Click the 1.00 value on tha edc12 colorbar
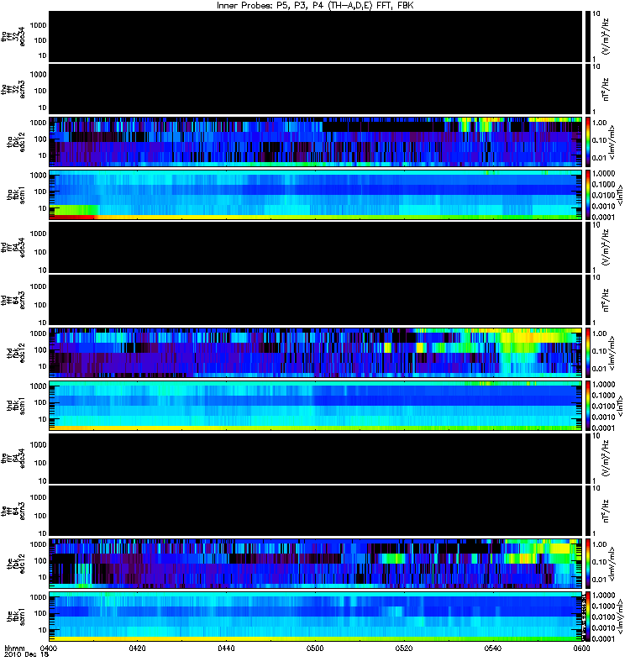Viewport: 630px width, 672px height. tap(600, 123)
